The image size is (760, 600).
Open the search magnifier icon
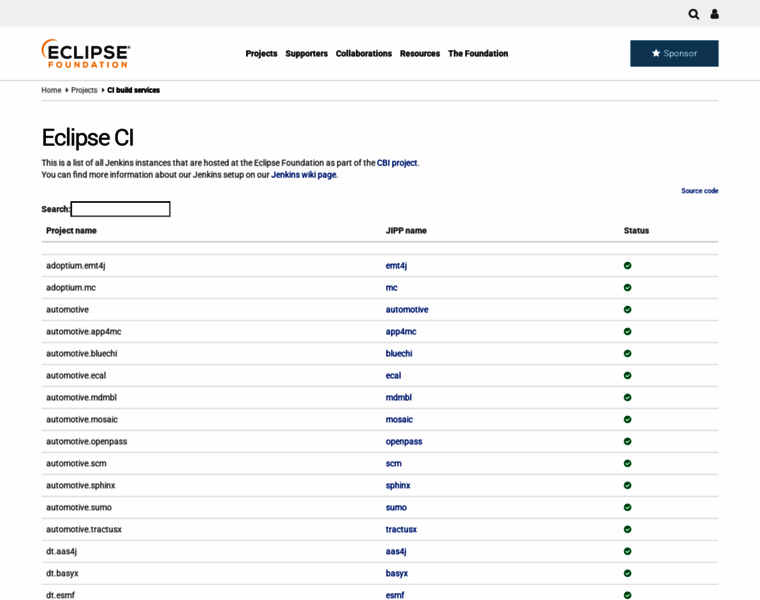(x=694, y=14)
